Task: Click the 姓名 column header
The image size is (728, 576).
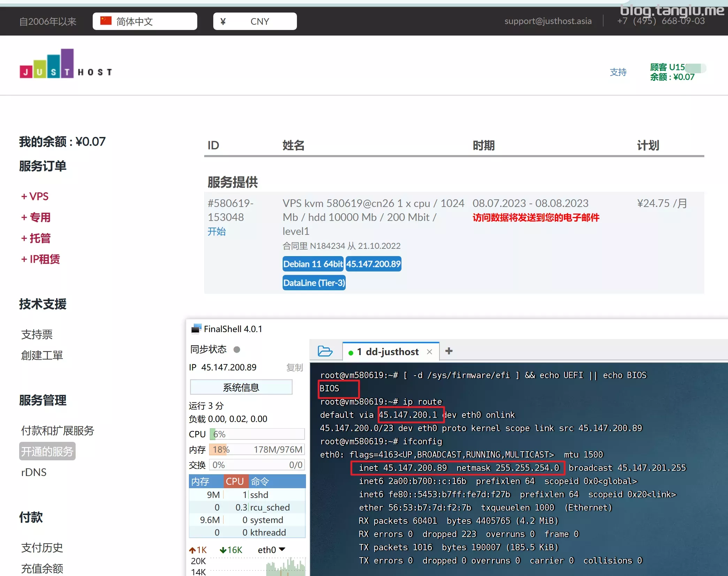Action: 293,145
